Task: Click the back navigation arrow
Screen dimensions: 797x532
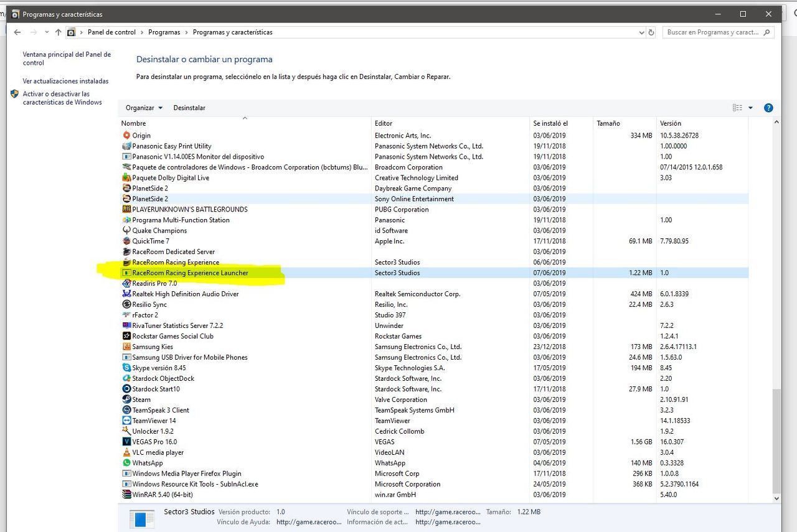Action: pos(17,32)
